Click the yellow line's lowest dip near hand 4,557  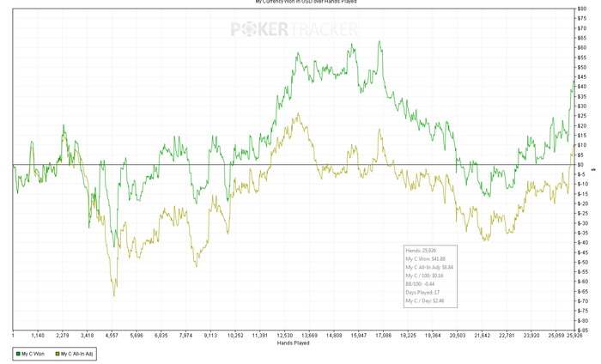(114, 295)
